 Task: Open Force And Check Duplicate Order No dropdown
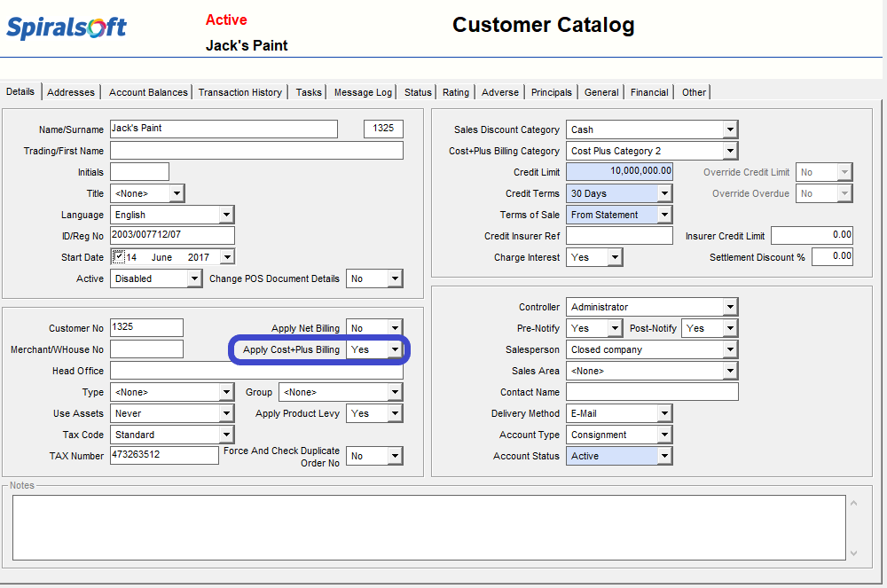[395, 456]
